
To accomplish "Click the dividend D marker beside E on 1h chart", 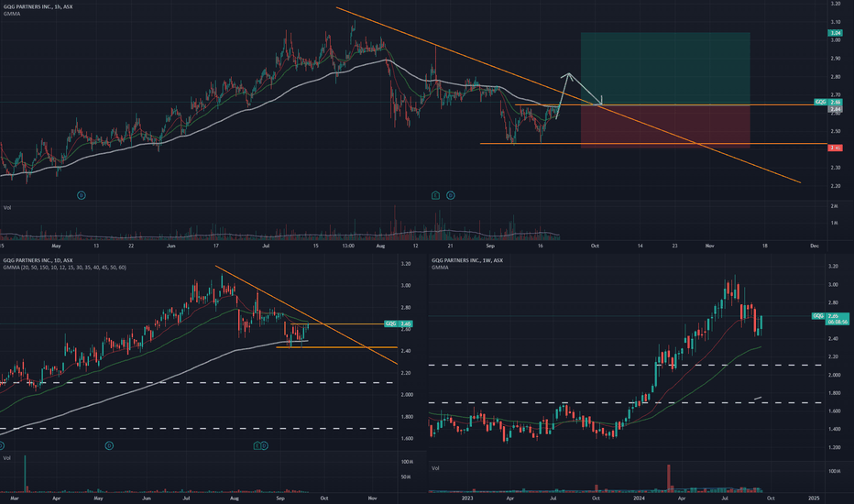I will (451, 195).
